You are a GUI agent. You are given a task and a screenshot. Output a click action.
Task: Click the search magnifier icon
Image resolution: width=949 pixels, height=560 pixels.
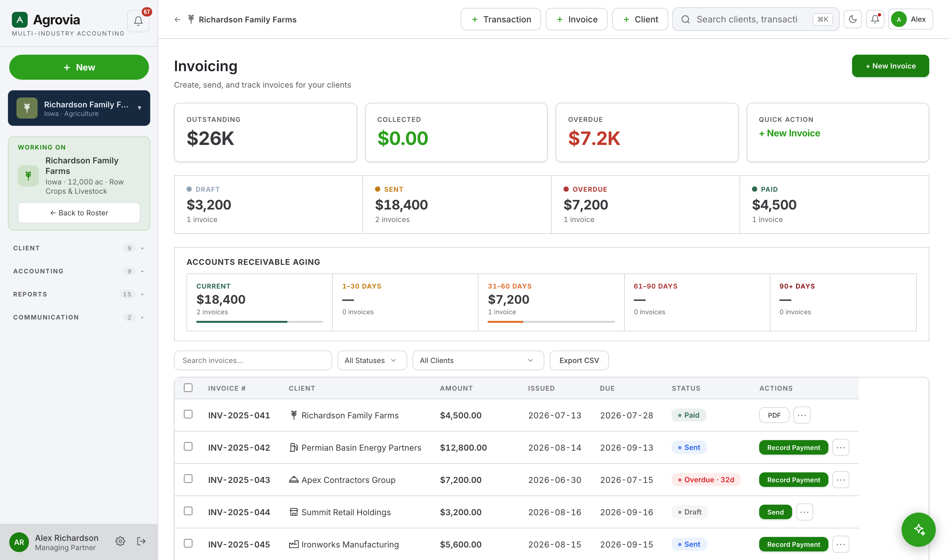(x=685, y=19)
